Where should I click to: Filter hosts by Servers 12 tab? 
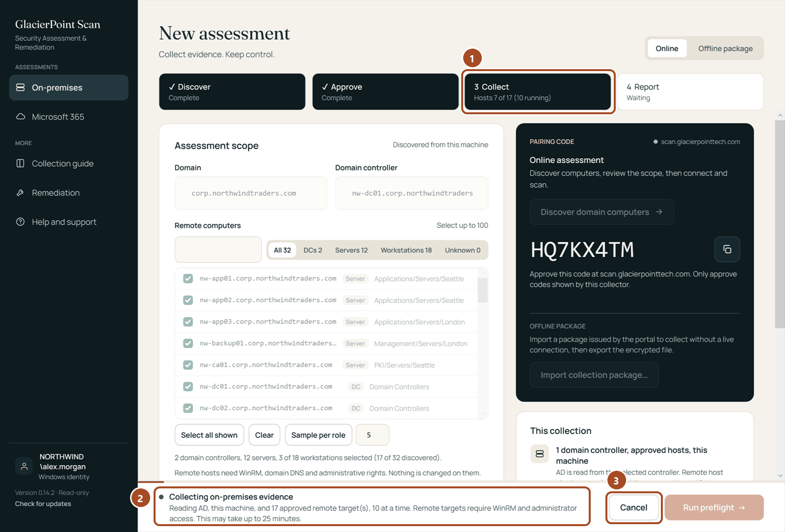pos(351,250)
